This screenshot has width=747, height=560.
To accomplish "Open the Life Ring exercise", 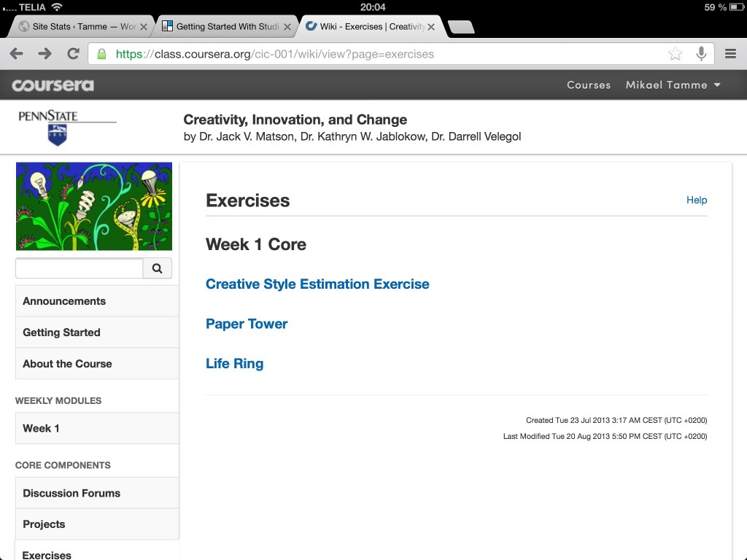I will (x=234, y=363).
